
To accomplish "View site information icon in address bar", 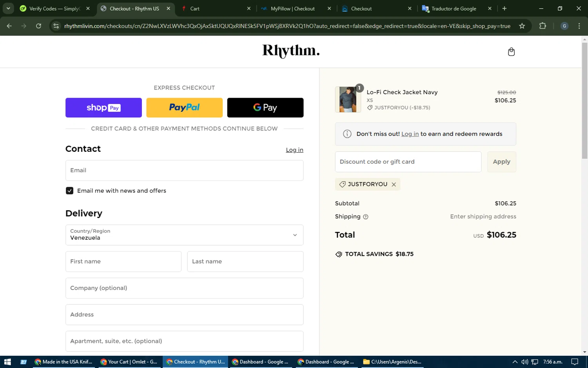I will (56, 26).
